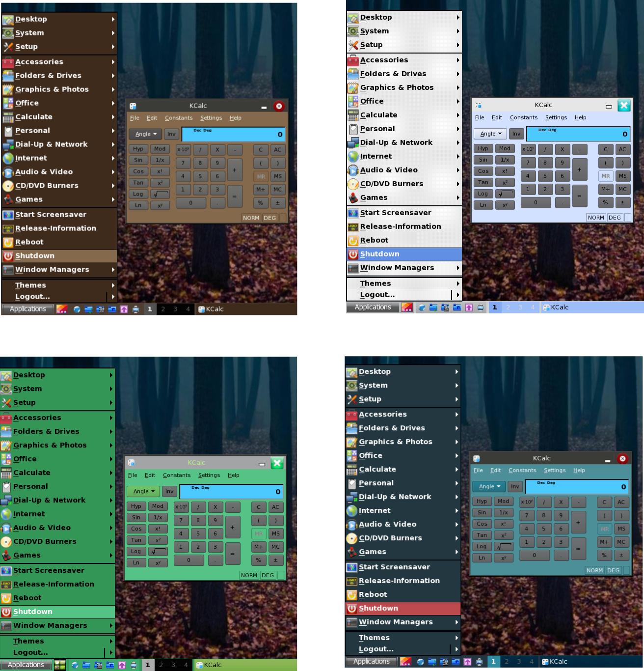Click KCalc title bar icon in brown window
644x671 pixels.
click(133, 106)
